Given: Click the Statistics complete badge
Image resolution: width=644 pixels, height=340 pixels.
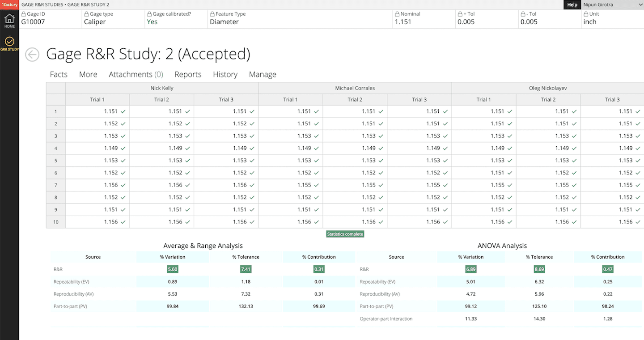Looking at the screenshot, I should [x=345, y=234].
